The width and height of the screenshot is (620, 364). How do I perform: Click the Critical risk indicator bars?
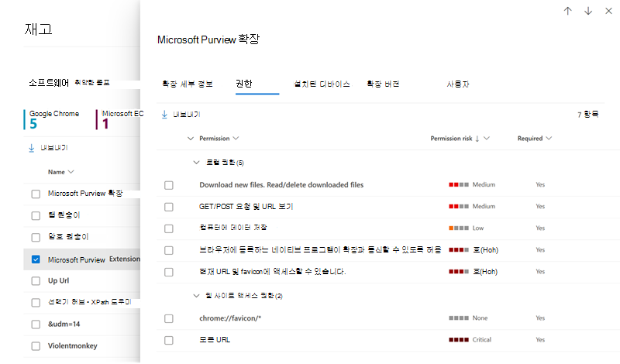pos(459,340)
